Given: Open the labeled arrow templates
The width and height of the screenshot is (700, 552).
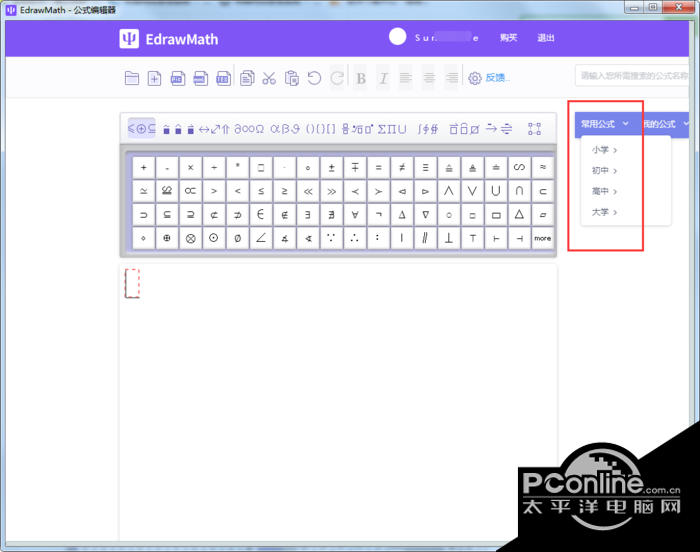Looking at the screenshot, I should 499,129.
